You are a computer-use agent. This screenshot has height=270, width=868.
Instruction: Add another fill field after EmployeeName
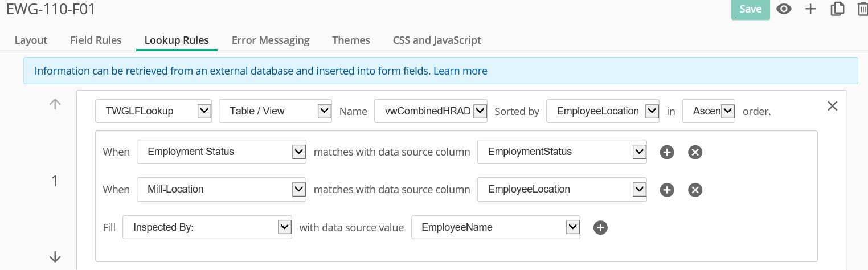pyautogui.click(x=600, y=228)
